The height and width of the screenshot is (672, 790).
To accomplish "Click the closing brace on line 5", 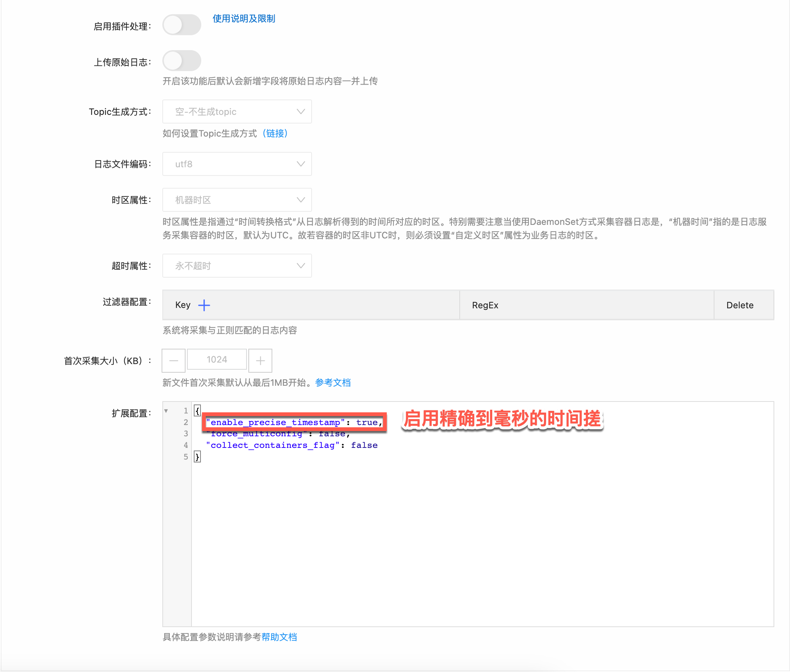I will [x=197, y=457].
